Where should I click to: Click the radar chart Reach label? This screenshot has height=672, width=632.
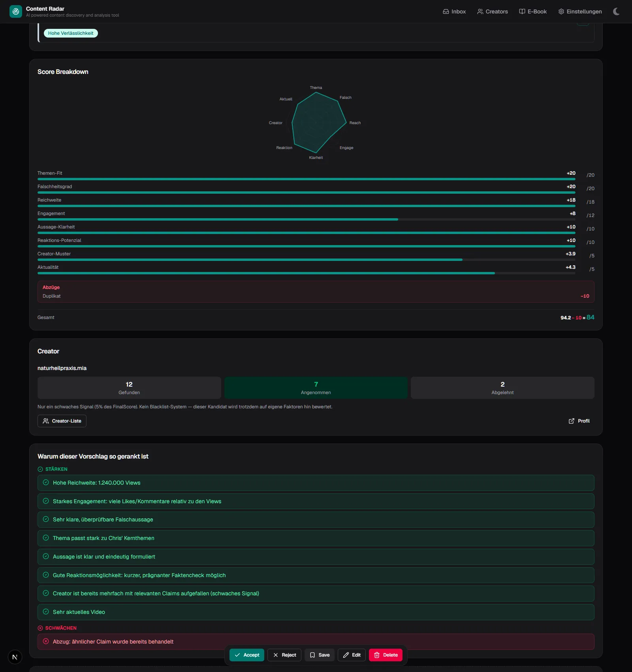pos(355,123)
